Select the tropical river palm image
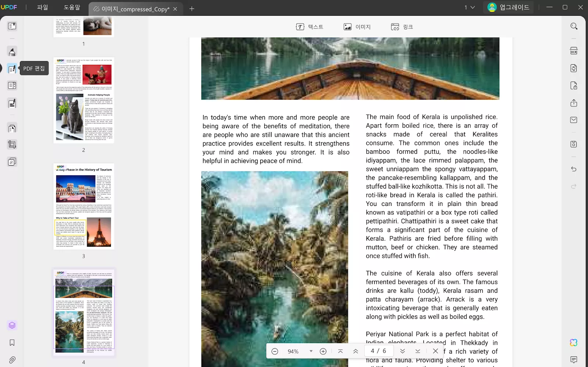 pyautogui.click(x=275, y=269)
